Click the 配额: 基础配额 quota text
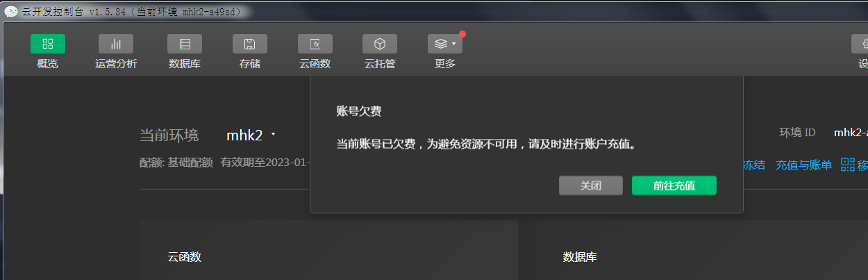 [176, 163]
